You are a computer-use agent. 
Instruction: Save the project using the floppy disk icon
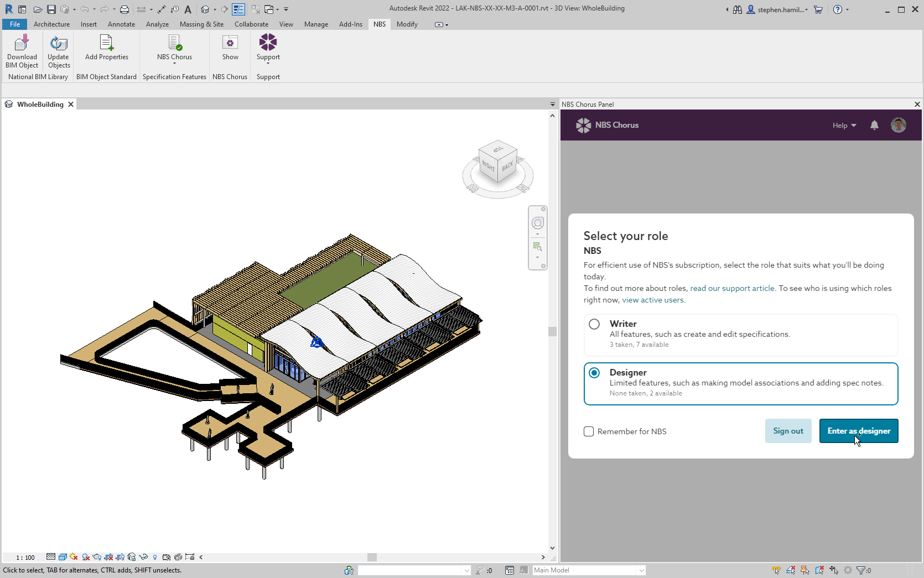click(x=51, y=9)
